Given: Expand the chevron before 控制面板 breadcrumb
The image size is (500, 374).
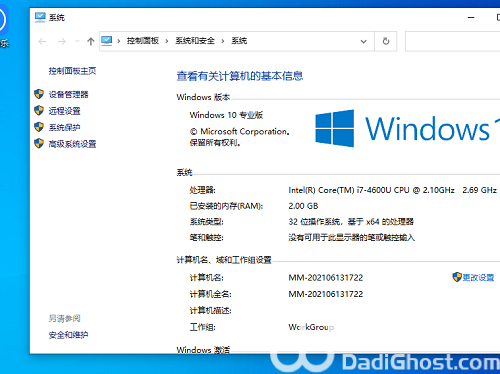Looking at the screenshot, I should pyautogui.click(x=119, y=41).
